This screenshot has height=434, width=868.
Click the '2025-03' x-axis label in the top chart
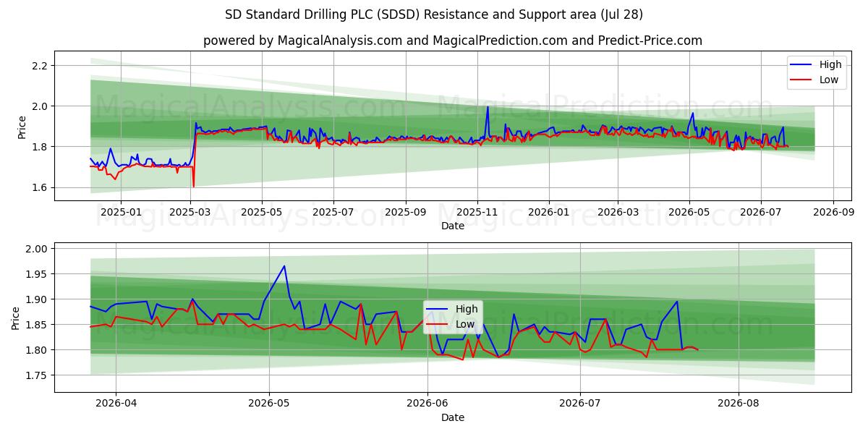tap(191, 213)
